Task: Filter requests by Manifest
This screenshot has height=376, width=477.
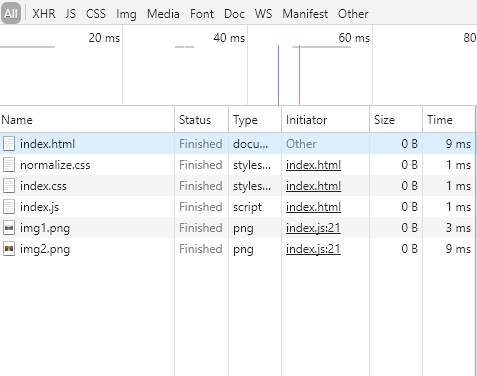Action: point(305,14)
